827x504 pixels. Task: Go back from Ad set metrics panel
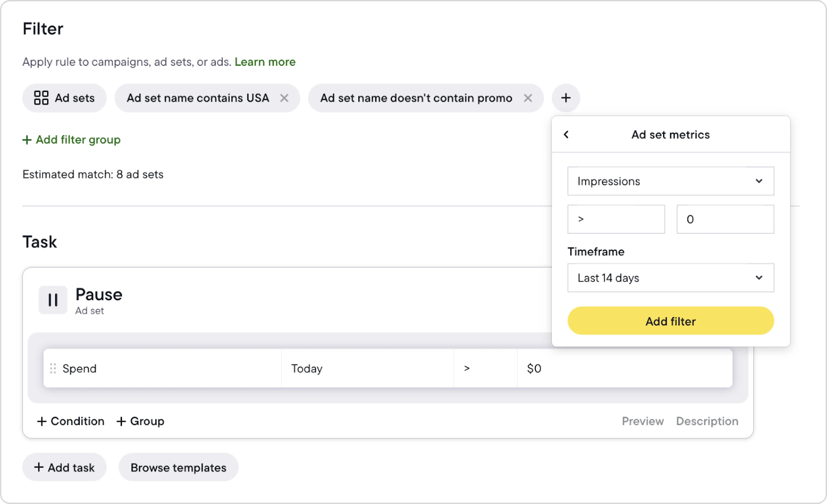coord(566,134)
